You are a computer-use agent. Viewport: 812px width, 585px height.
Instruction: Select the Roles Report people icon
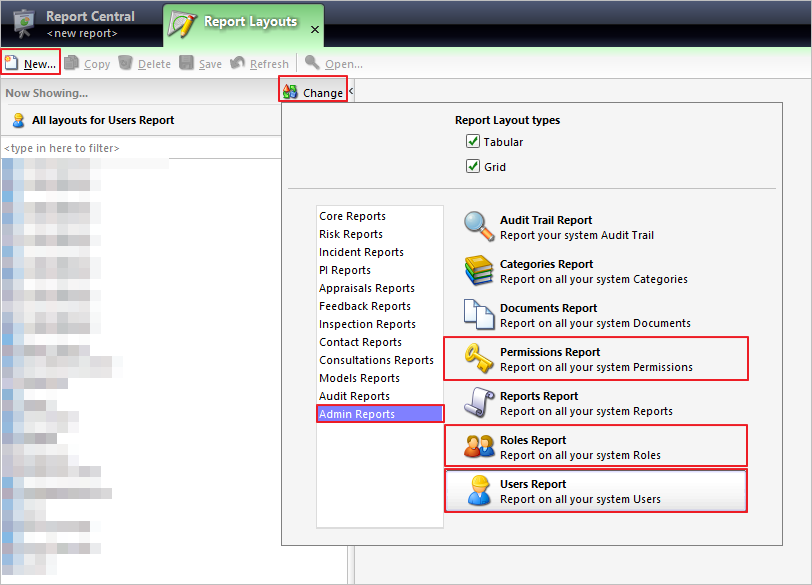point(479,446)
